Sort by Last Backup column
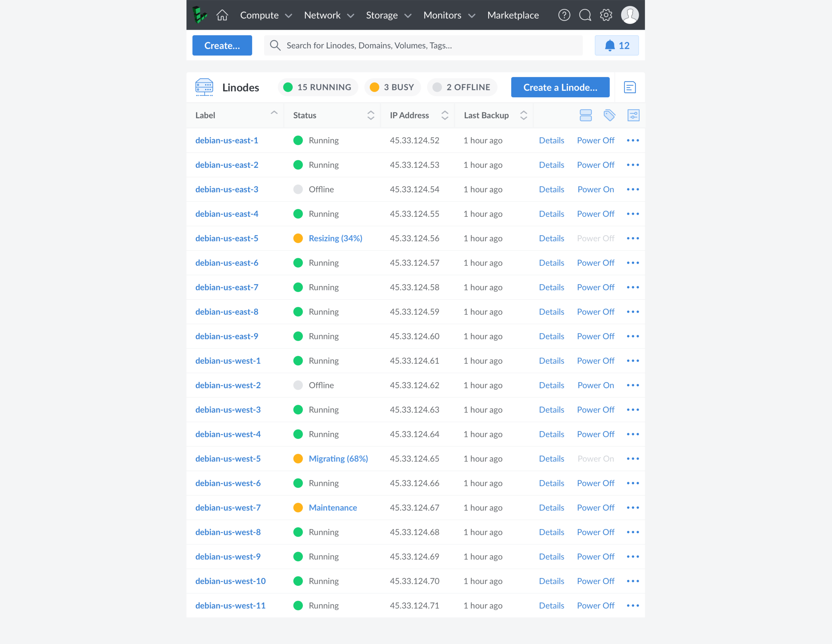This screenshot has width=832, height=644. pos(494,115)
